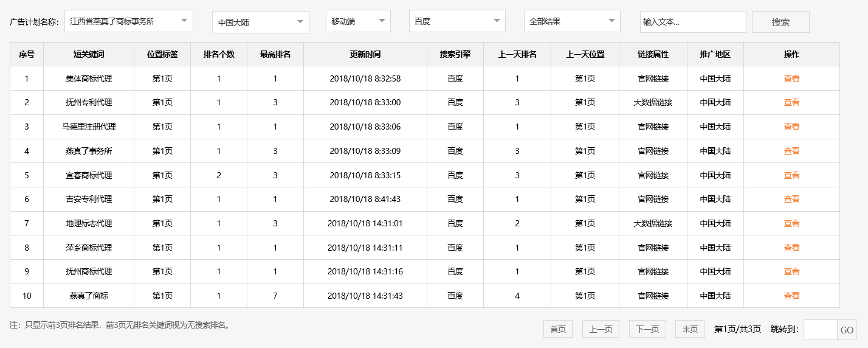Expand the 百度 search engine dropdown

coord(457,21)
